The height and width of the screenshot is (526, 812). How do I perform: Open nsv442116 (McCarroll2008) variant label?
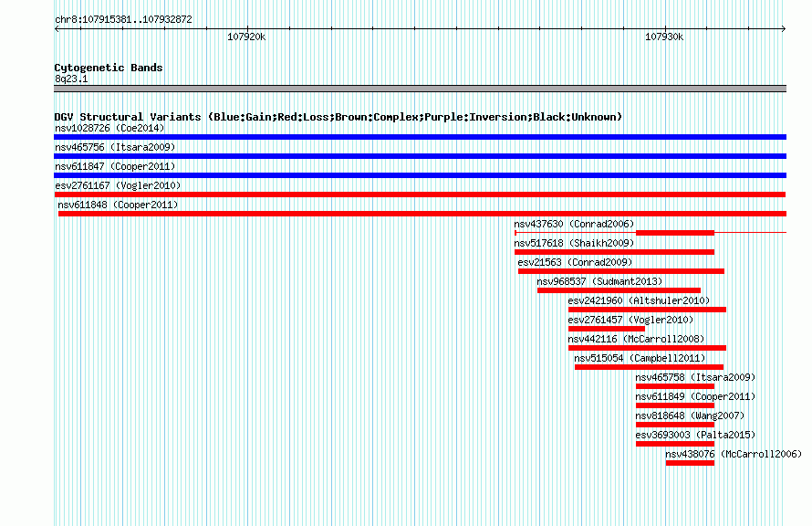637,339
